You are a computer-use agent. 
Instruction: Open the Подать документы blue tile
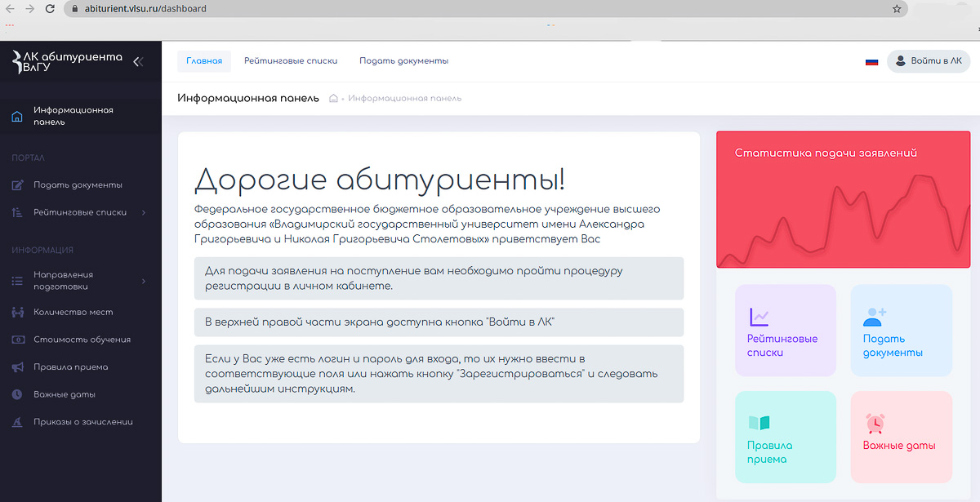[901, 331]
